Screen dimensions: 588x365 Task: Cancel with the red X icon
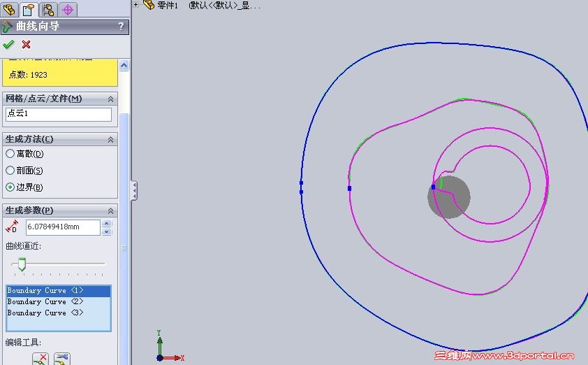click(26, 45)
